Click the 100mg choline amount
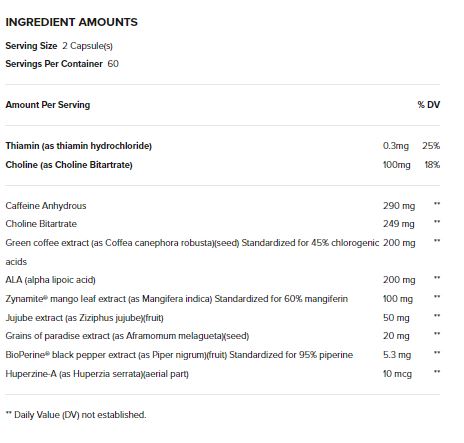 [396, 165]
